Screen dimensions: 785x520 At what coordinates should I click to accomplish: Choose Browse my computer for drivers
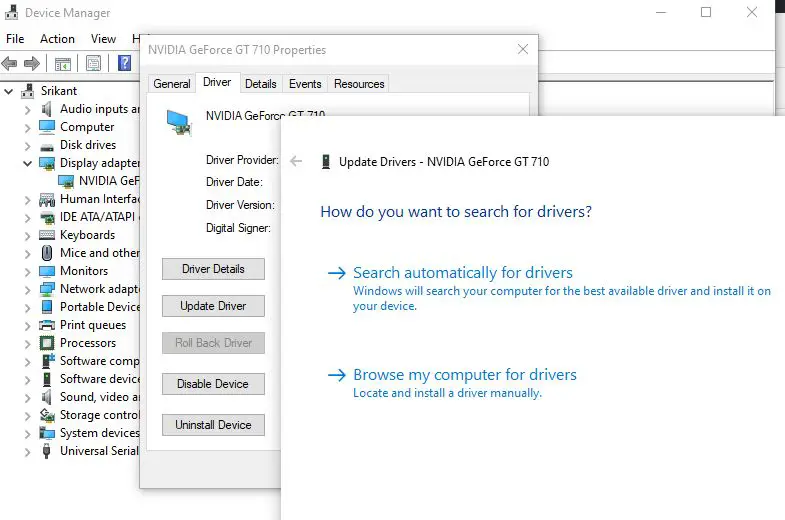point(464,375)
